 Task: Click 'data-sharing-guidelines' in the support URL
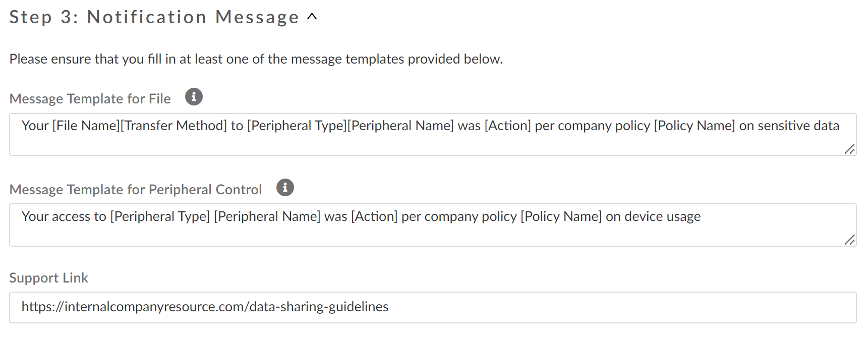click(x=319, y=307)
